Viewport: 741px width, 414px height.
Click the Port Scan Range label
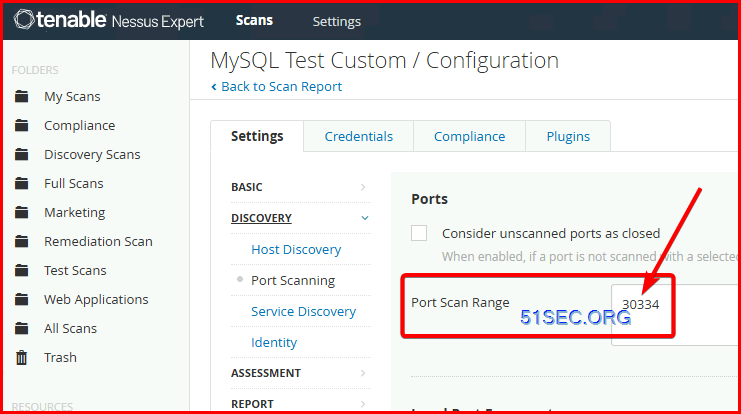tap(460, 302)
